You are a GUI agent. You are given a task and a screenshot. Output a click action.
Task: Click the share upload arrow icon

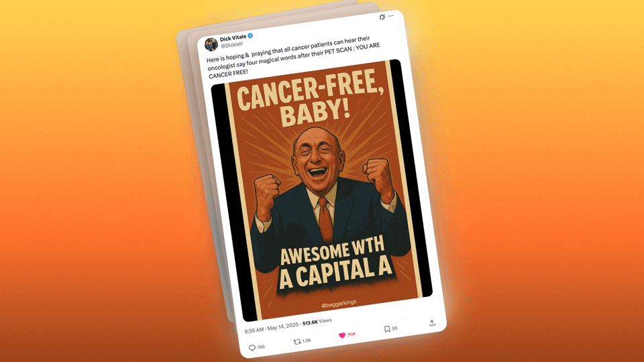[x=432, y=323]
